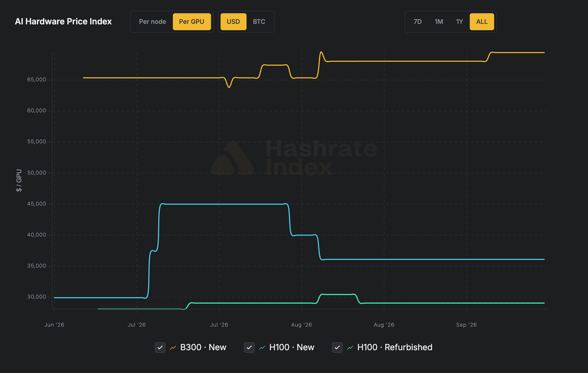The height and width of the screenshot is (373, 588).
Task: Click the blue H100 New legend icon
Action: pos(262,347)
